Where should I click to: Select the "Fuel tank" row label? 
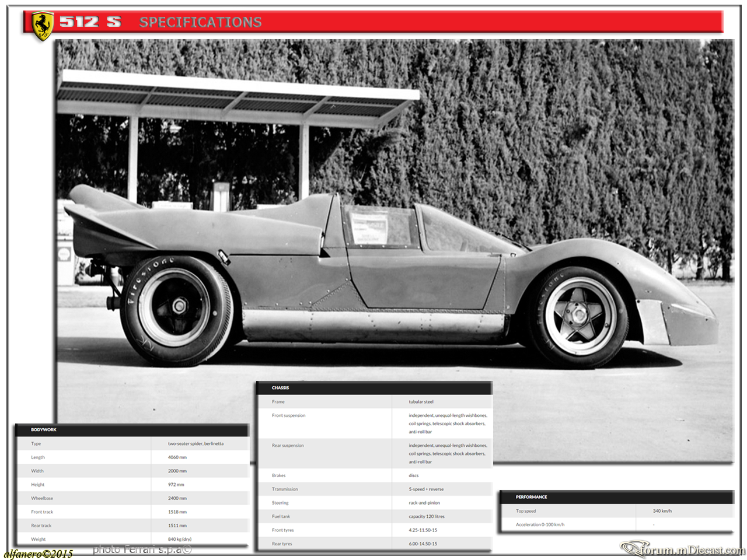pyautogui.click(x=281, y=516)
